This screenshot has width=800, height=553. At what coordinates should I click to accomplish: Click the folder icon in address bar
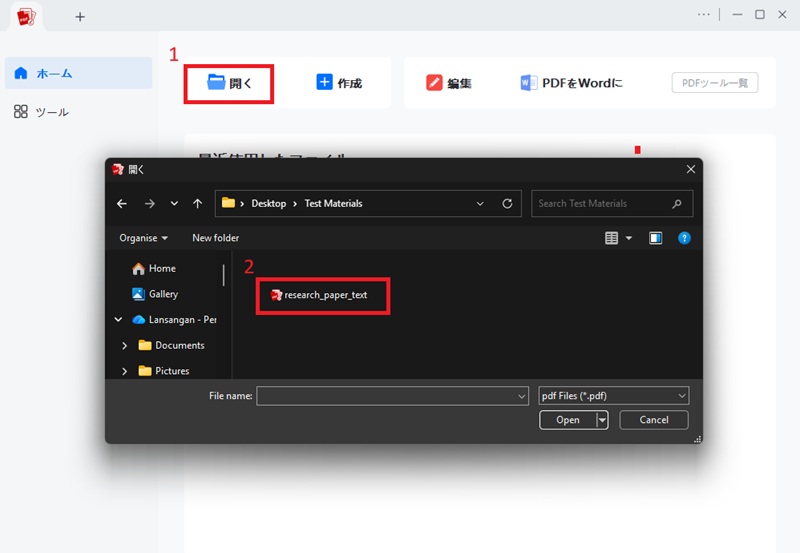coord(228,203)
